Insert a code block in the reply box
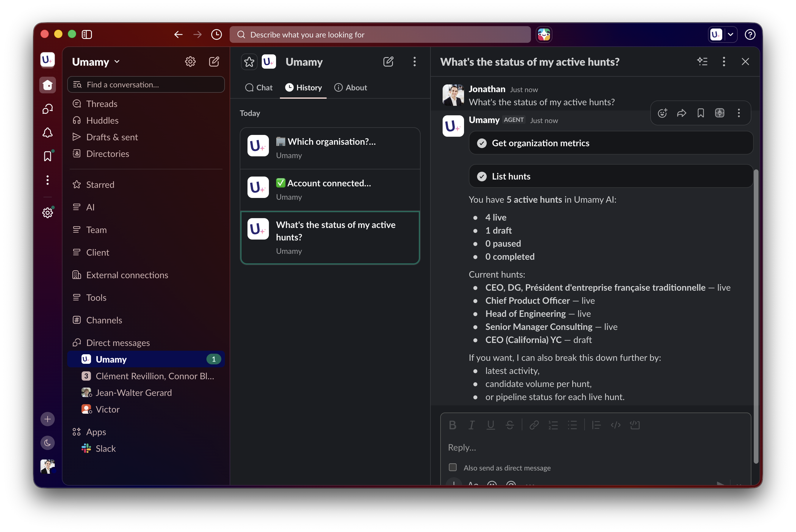This screenshot has width=796, height=532. (x=634, y=425)
